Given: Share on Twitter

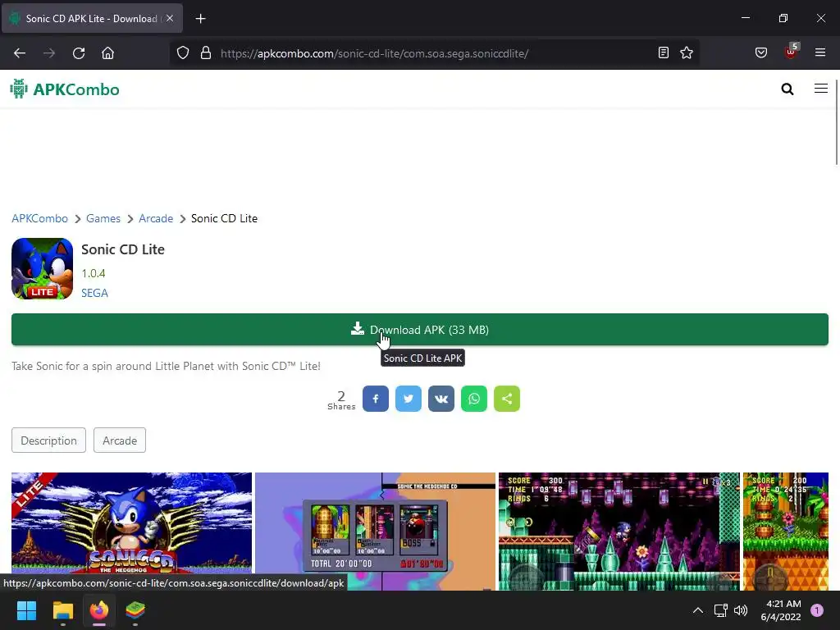Looking at the screenshot, I should (x=409, y=399).
